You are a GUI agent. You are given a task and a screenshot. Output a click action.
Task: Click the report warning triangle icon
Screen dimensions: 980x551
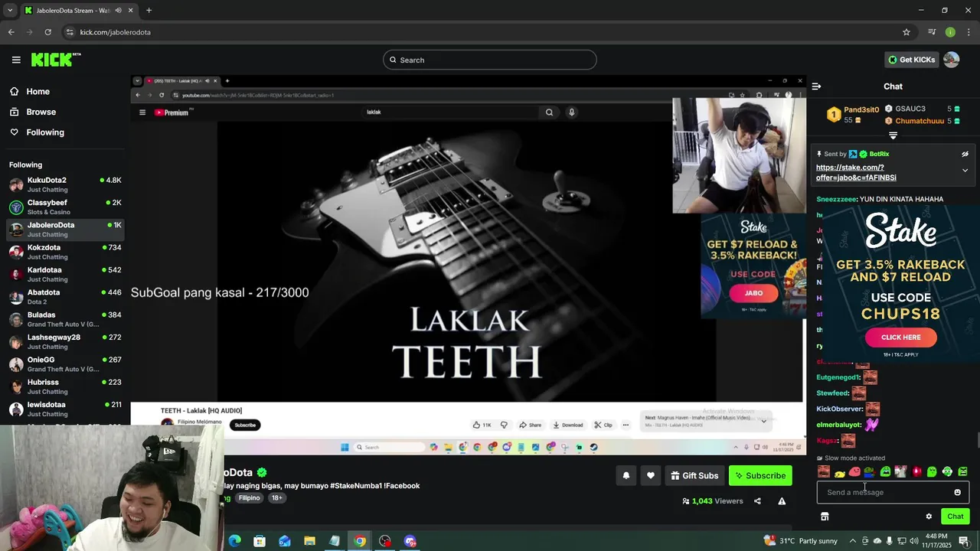(x=782, y=501)
